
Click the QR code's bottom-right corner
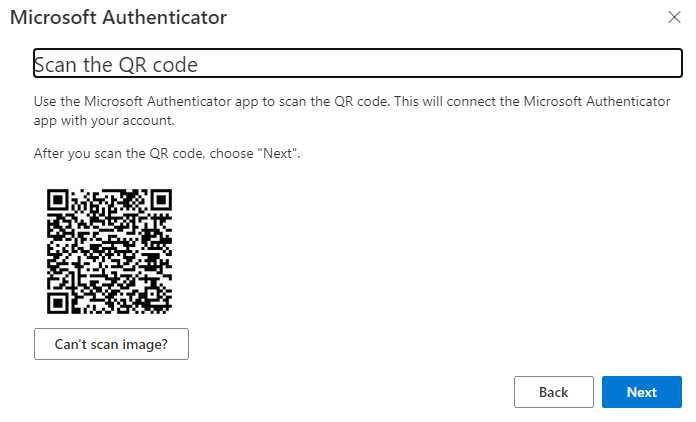(x=169, y=310)
